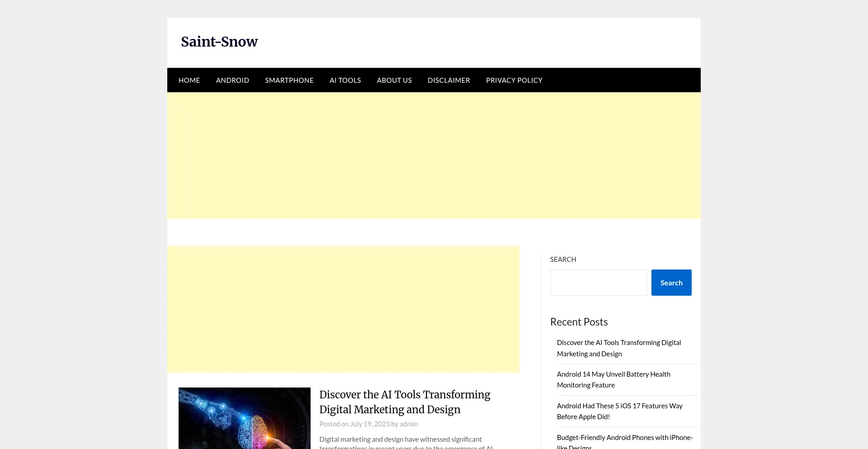
Task: Open the Discover AI Tools article headline
Action: click(x=405, y=402)
